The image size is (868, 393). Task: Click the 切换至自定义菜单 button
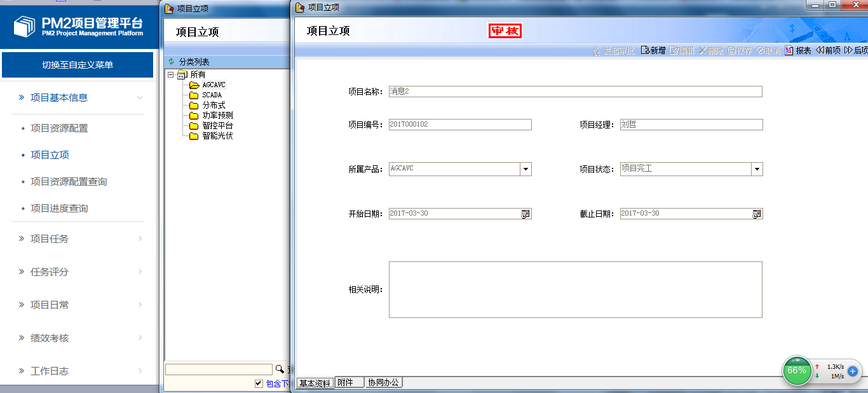click(78, 65)
